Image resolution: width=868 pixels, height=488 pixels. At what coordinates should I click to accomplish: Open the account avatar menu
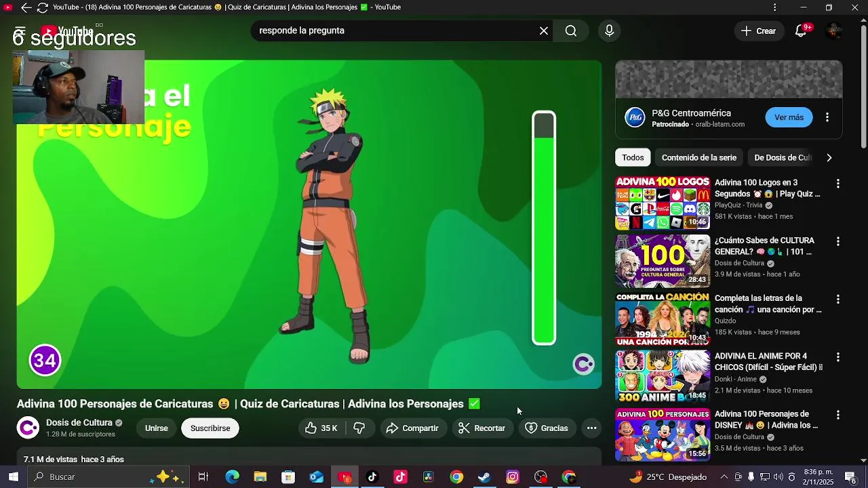[834, 30]
